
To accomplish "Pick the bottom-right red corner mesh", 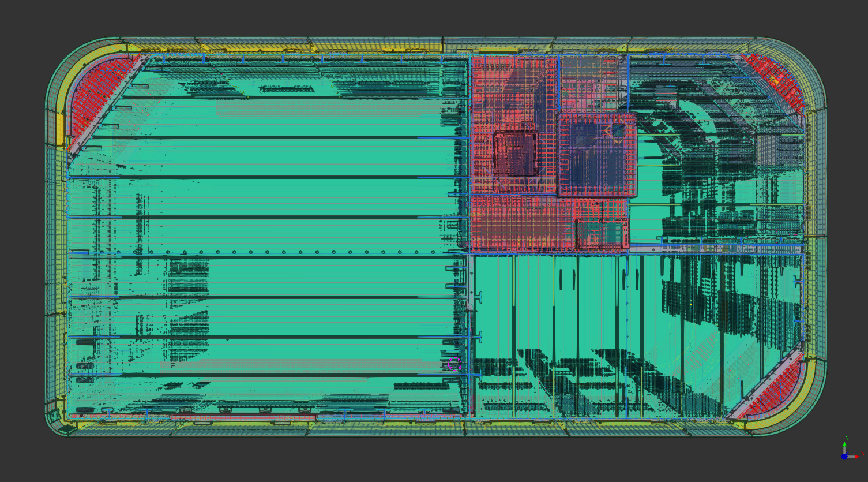I will (776, 390).
